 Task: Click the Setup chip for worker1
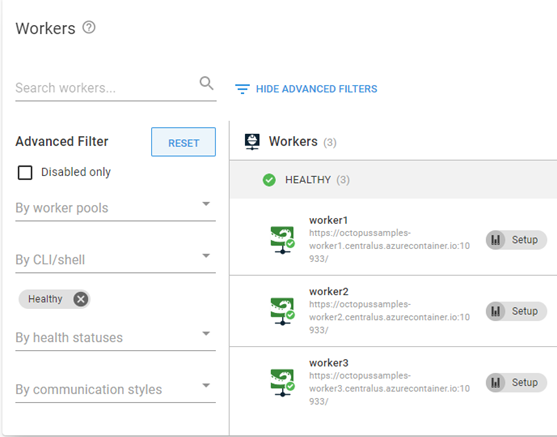pos(516,240)
